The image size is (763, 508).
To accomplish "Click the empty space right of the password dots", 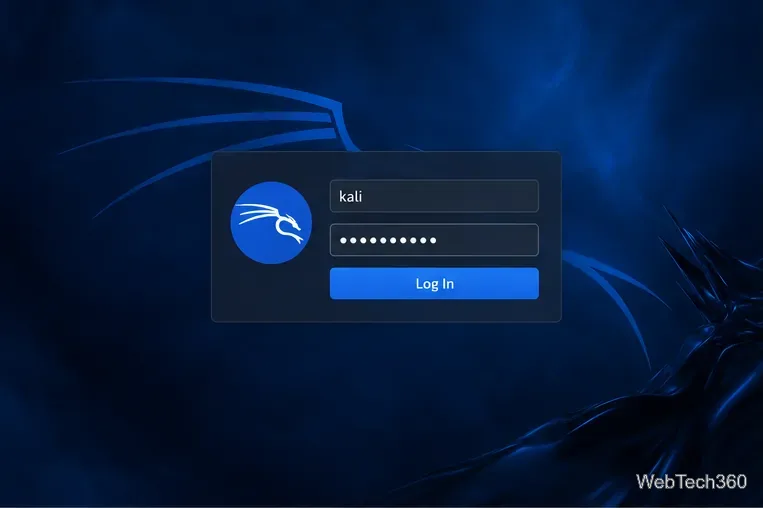I will 487,240.
